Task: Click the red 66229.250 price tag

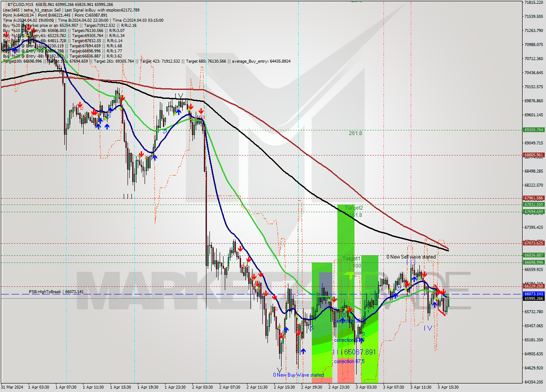Action: 533,286
